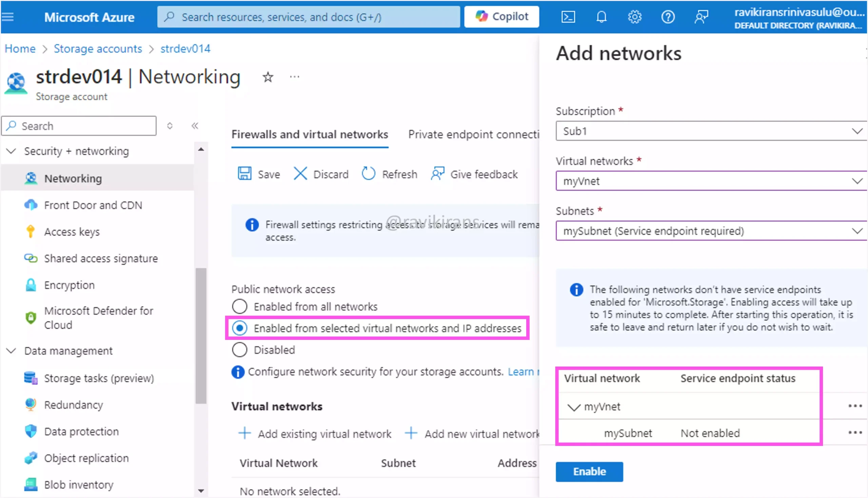Click Add existing virtual network
The width and height of the screenshot is (868, 498).
(315, 434)
